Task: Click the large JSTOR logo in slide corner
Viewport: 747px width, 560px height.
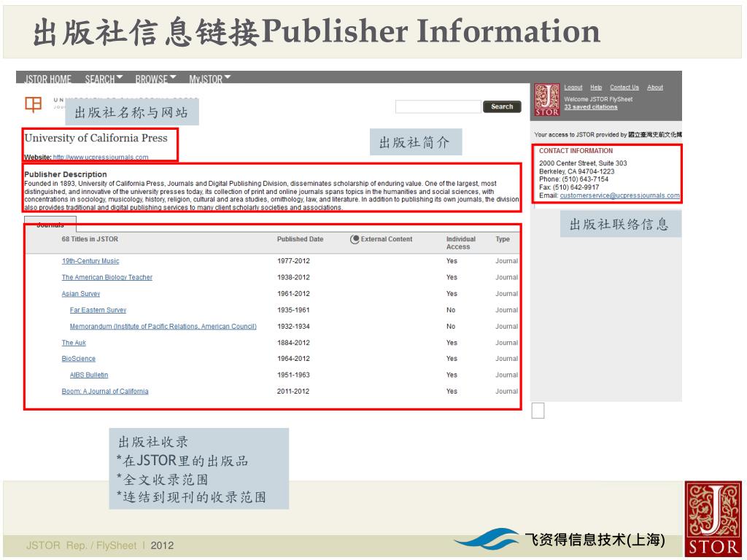Action: [x=713, y=519]
